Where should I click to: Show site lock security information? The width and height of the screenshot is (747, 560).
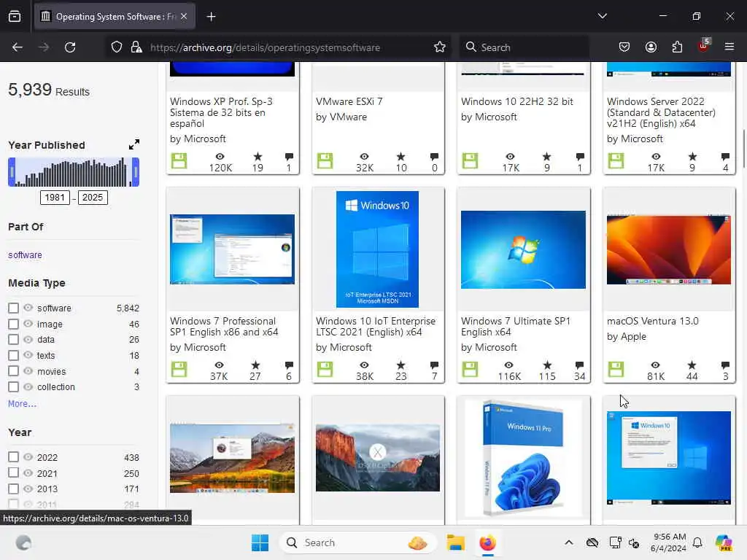[136, 47]
